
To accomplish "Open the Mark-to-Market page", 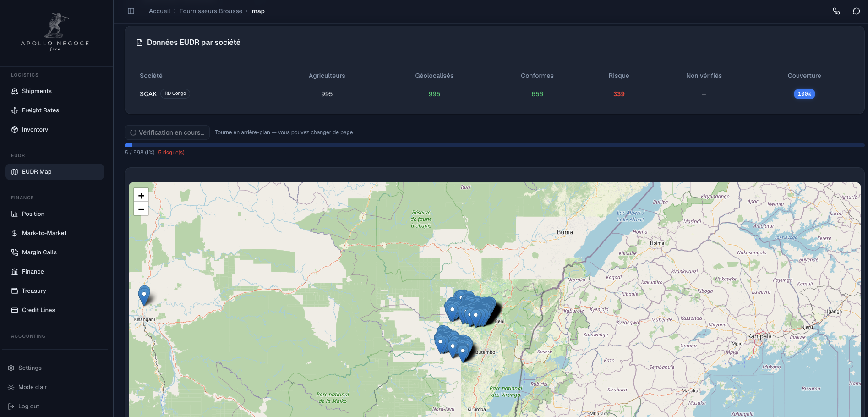I will (44, 233).
